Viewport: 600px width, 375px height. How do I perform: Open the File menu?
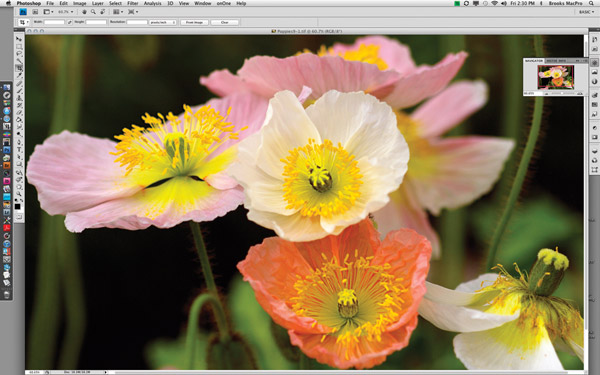point(50,3)
